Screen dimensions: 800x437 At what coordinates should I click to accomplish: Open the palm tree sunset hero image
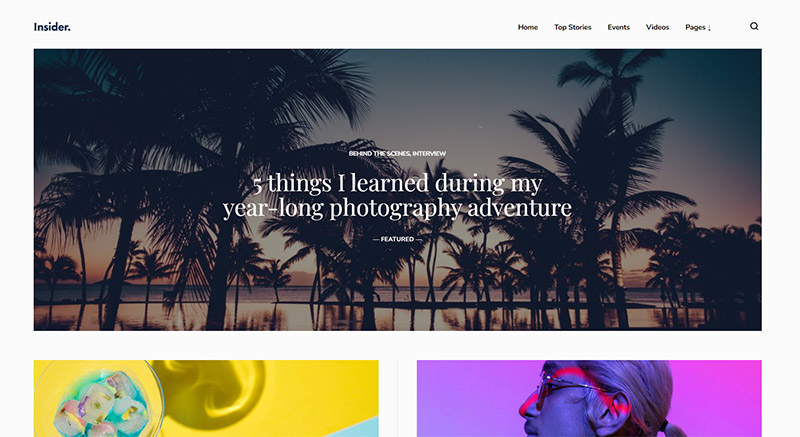397,190
